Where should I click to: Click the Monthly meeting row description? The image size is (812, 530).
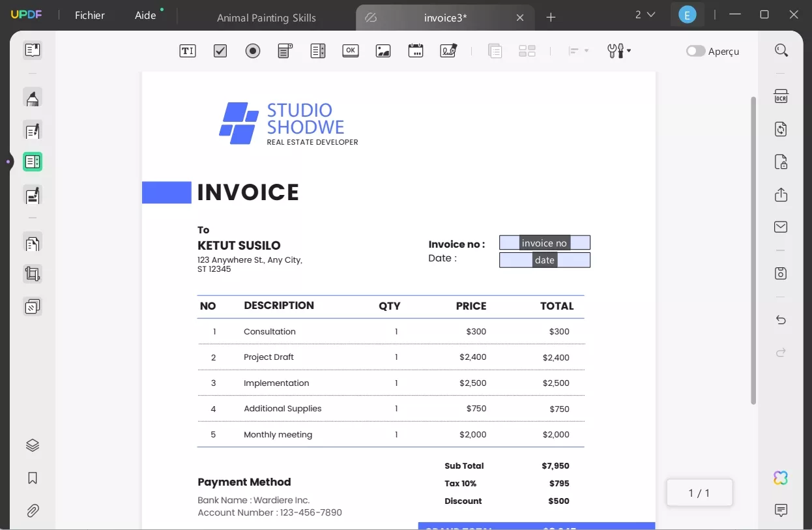[x=278, y=435]
